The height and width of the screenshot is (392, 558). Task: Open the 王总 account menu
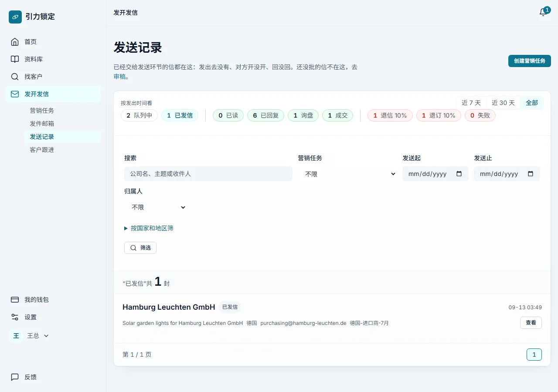30,336
